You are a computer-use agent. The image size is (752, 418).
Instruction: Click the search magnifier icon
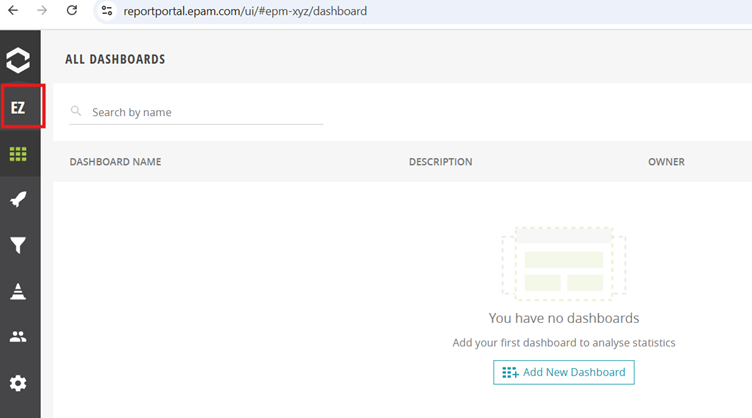76,111
